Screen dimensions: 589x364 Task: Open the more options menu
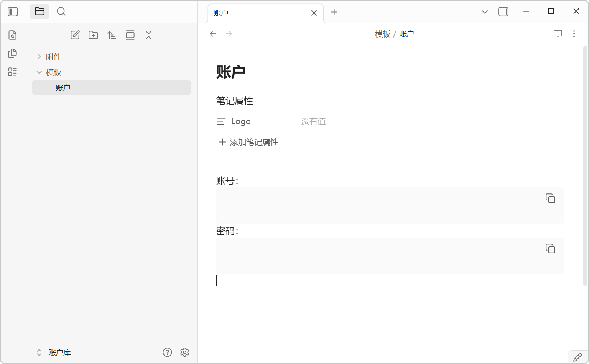point(574,34)
